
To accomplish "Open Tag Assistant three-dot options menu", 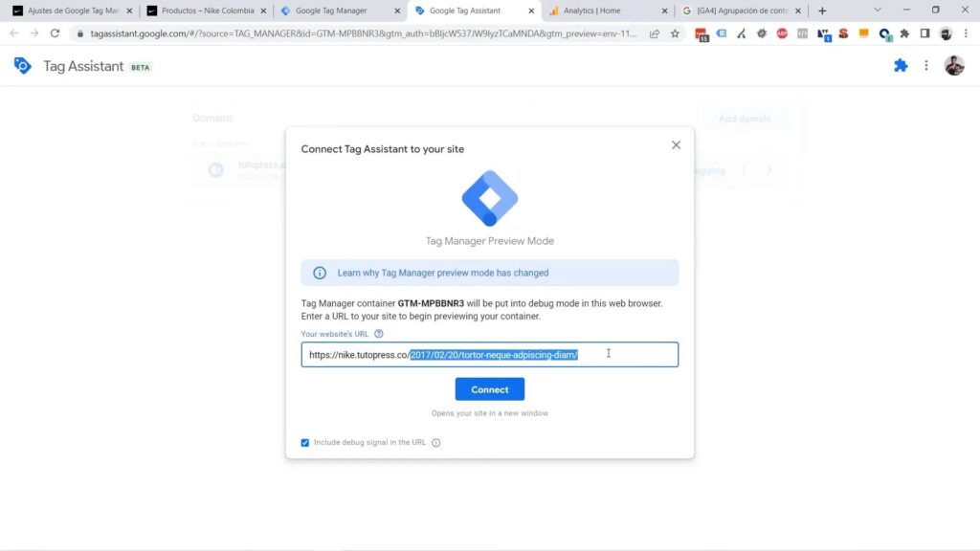I will pyautogui.click(x=926, y=66).
